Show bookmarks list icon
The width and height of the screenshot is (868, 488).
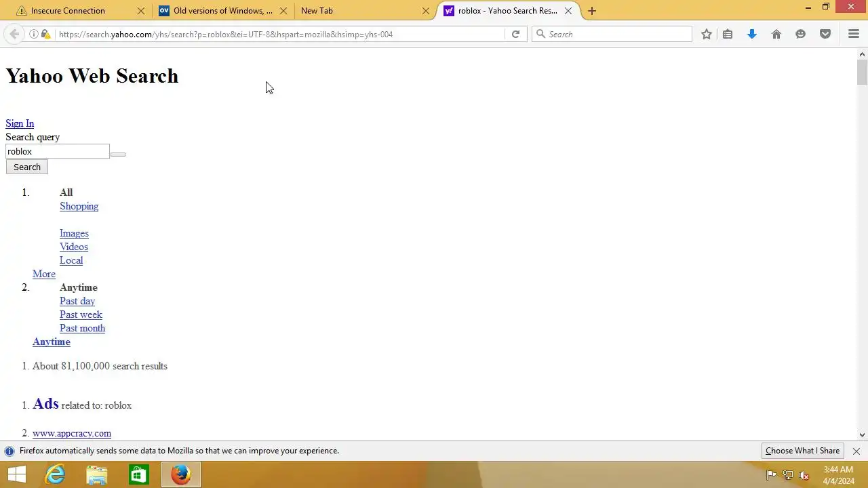[728, 34]
